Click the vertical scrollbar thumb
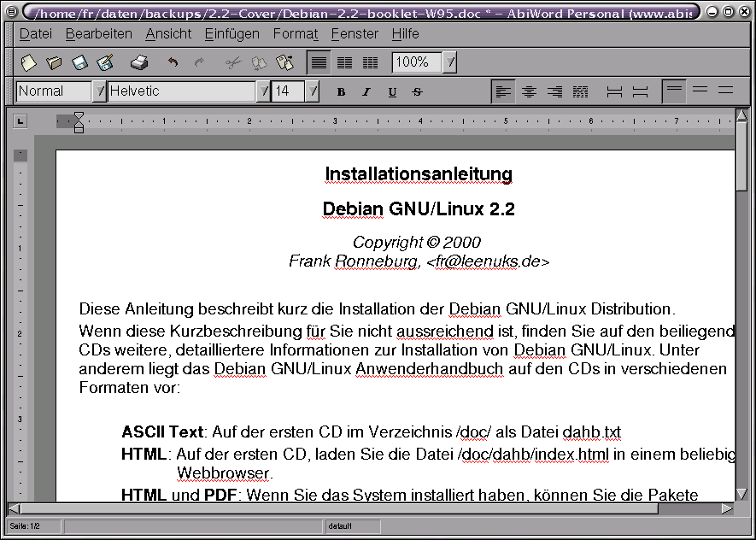756x540 pixels. click(x=742, y=156)
